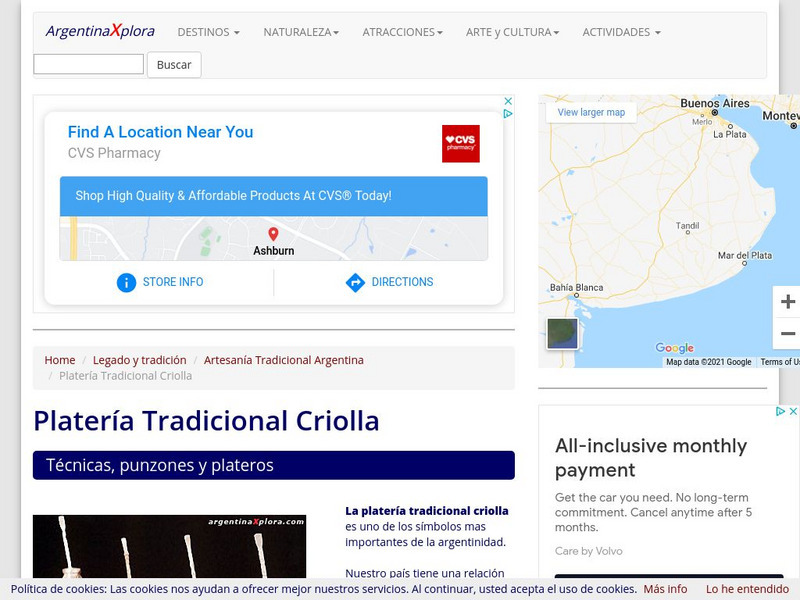Click Mar del Plata on the map
This screenshot has height=600, width=800.
tap(744, 256)
